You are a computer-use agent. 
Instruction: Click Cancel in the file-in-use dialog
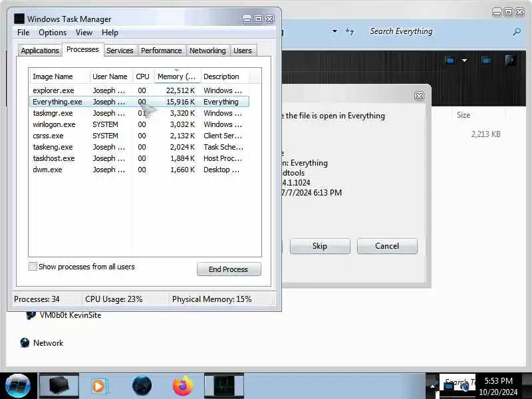coord(387,246)
